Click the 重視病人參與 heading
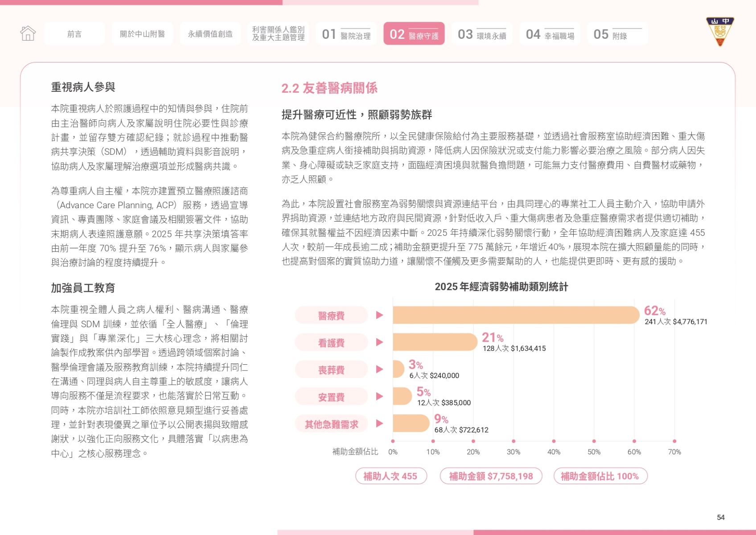756x535 pixels. click(x=83, y=87)
